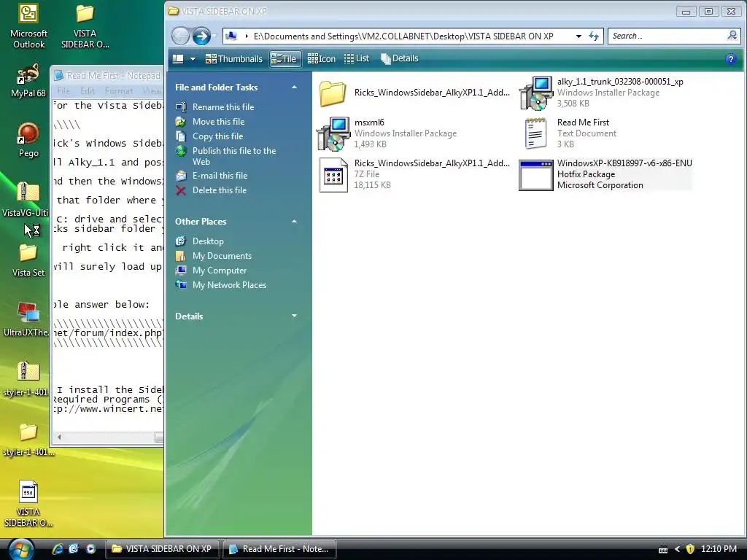Click the security shield tray icon

tap(690, 549)
